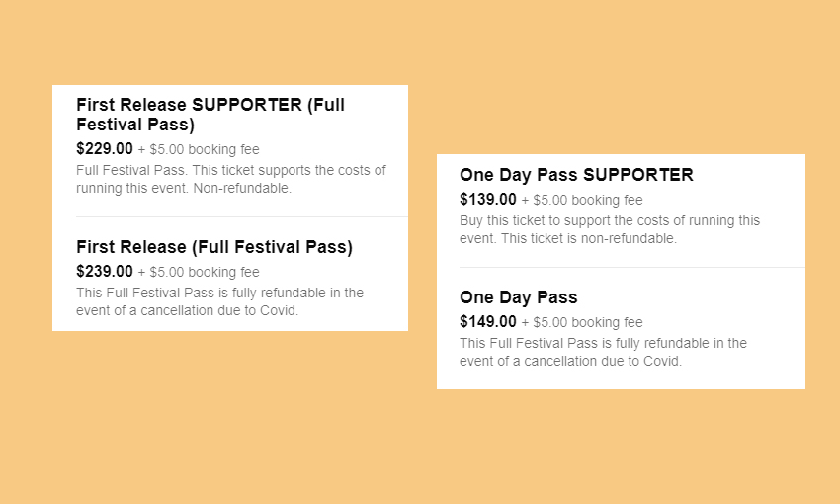Viewport: 840px width, 504px height.
Task: Click the divider between the First Release tickets
Action: [x=241, y=216]
